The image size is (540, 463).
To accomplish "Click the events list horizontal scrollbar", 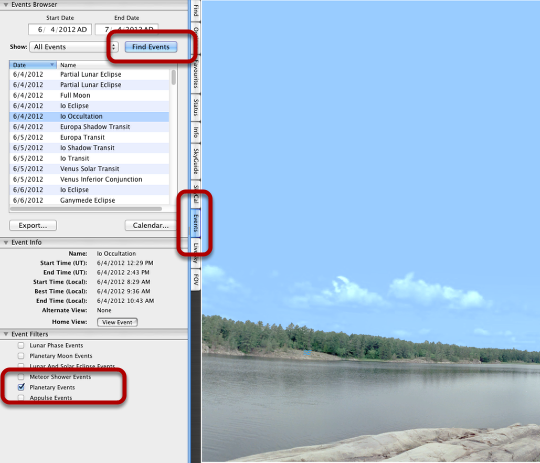I will point(86,209).
